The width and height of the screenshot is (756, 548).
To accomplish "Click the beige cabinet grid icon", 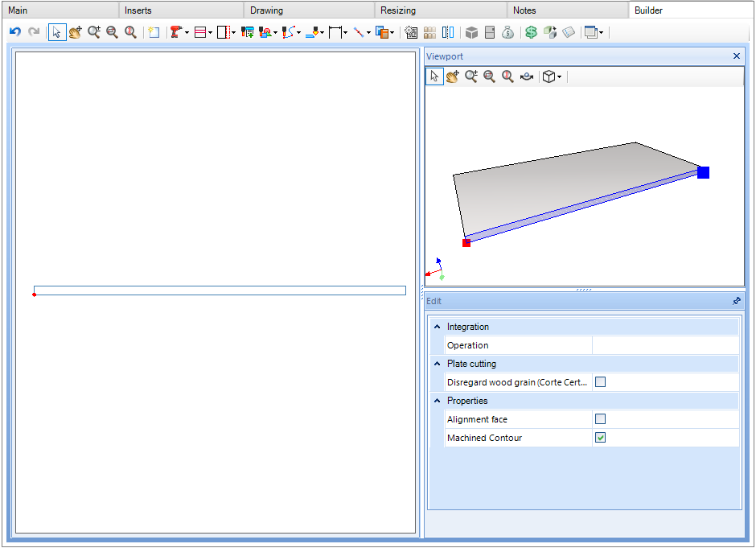I will click(429, 32).
